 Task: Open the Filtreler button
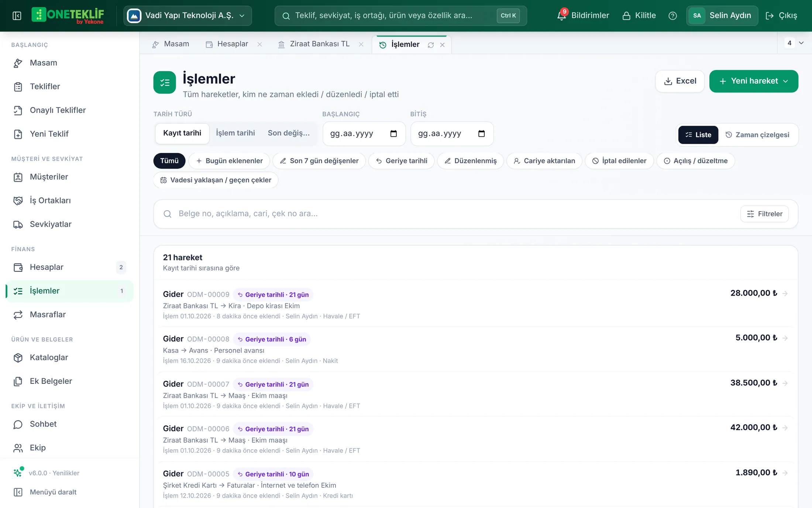tap(764, 214)
